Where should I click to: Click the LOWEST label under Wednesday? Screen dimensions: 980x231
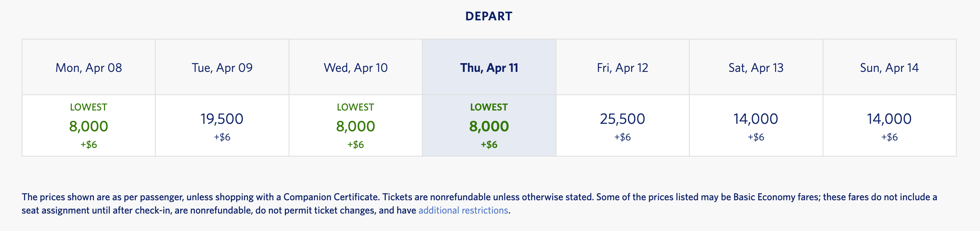[355, 107]
